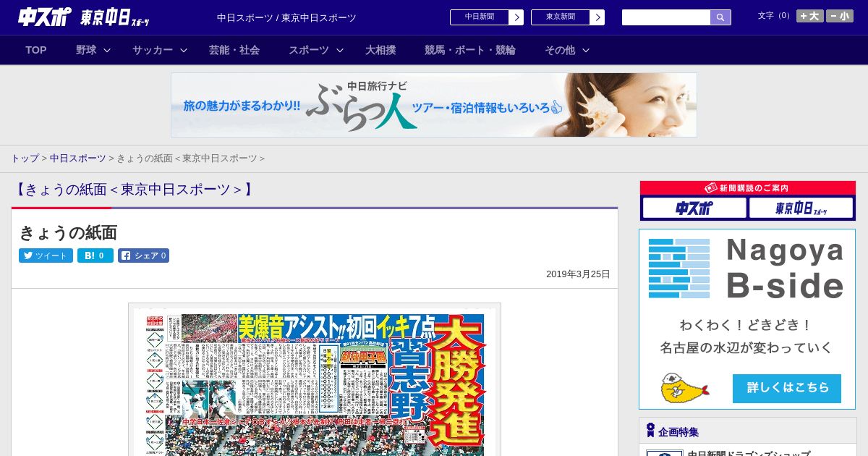Open the 芸能・社会 menu item
868x456 pixels.
[234, 50]
